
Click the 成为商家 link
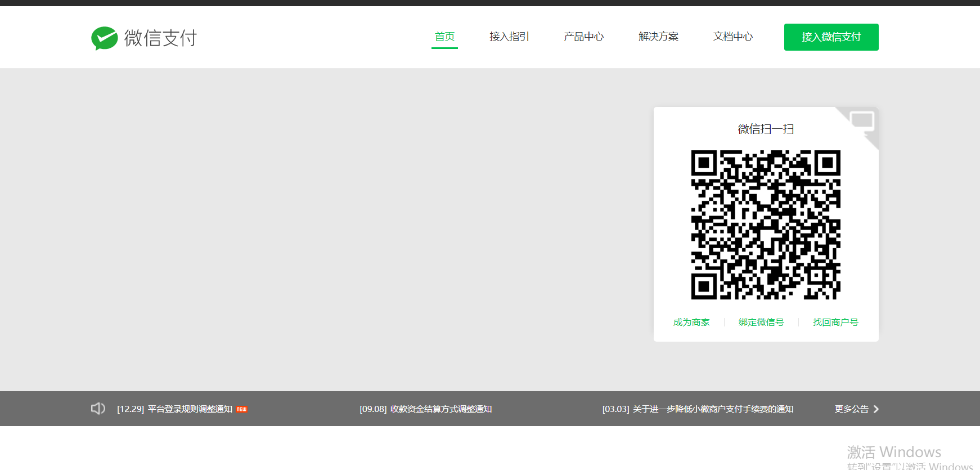[691, 322]
